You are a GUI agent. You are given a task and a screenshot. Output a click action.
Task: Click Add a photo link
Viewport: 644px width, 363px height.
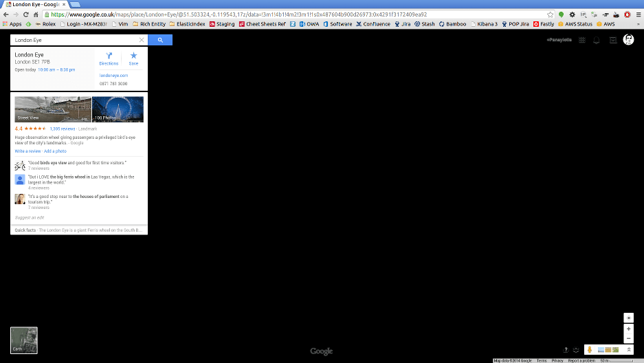55,151
